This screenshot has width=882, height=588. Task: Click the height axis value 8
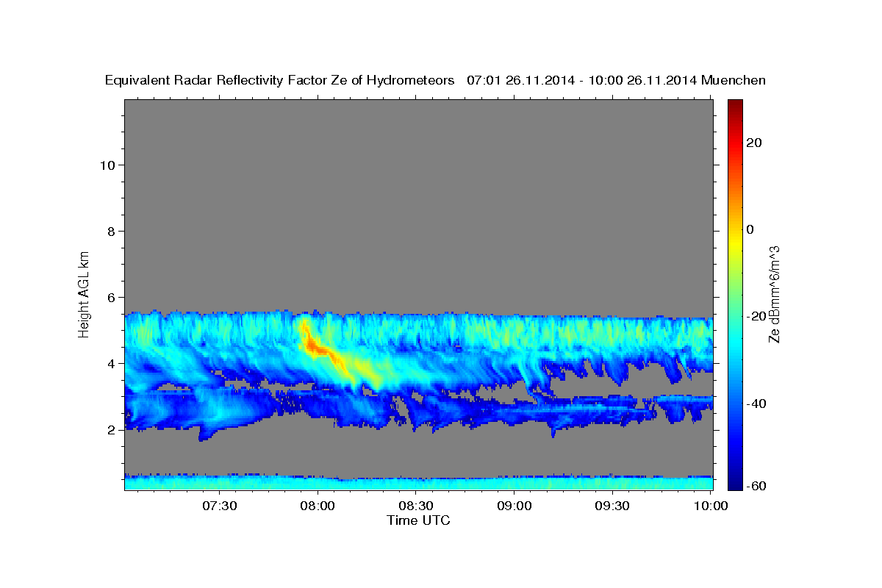pos(111,231)
